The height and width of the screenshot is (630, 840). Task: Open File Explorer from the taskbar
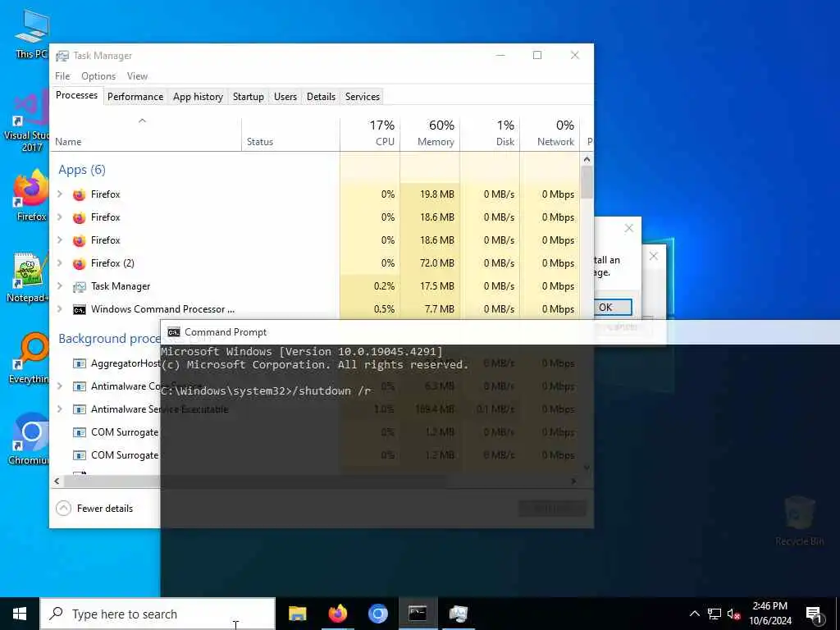(x=297, y=614)
